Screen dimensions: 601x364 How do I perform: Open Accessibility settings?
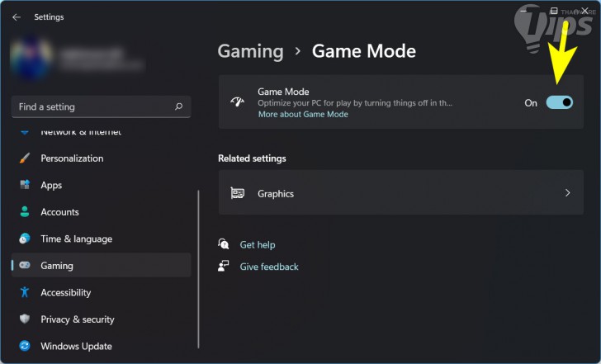click(102, 292)
